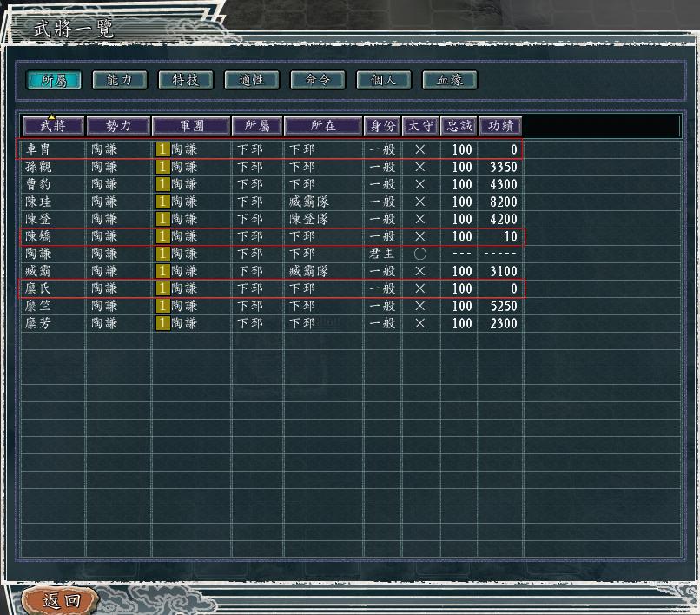The width and height of the screenshot is (700, 615).
Task: Click the legion badge in 麋竺's row
Action: point(163,307)
